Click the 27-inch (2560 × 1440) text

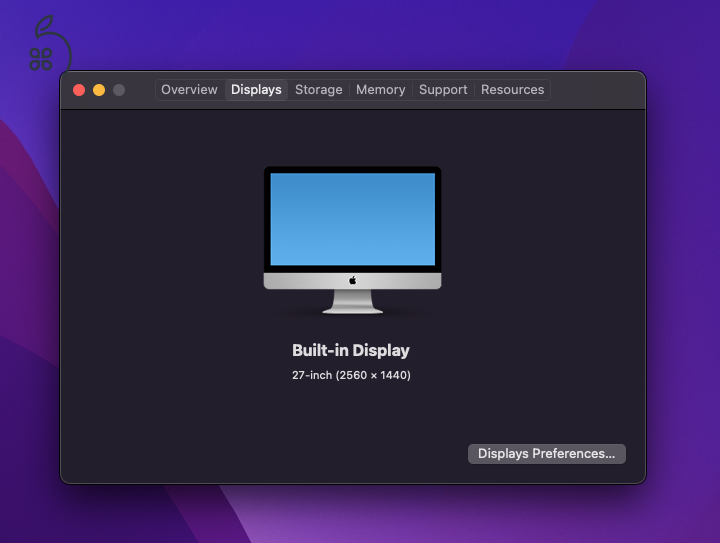point(351,375)
